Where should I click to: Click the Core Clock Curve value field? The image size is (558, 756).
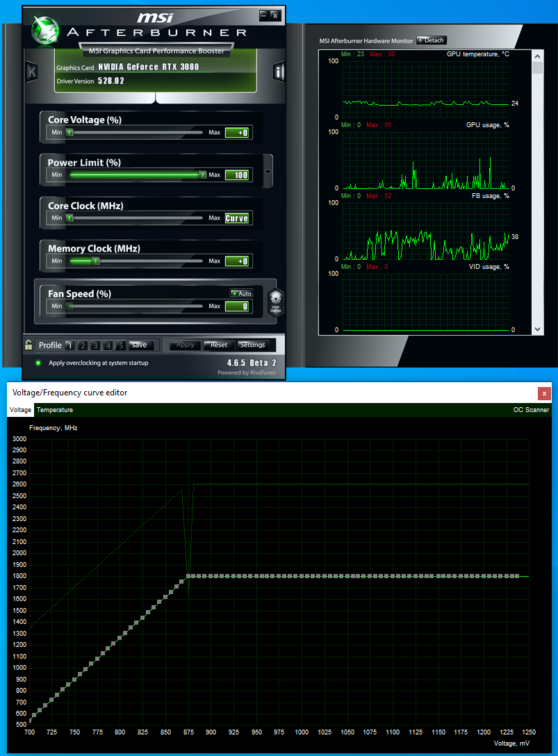pyautogui.click(x=237, y=218)
